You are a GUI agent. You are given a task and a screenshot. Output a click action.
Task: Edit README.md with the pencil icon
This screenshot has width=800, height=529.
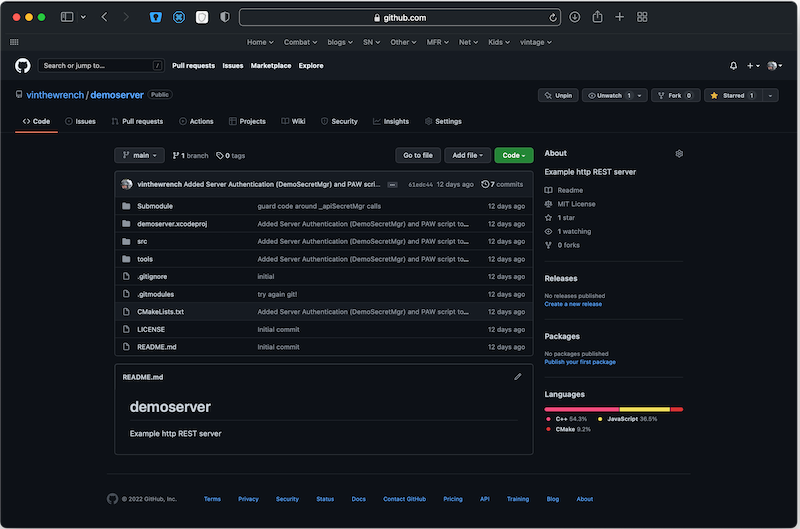(x=518, y=377)
